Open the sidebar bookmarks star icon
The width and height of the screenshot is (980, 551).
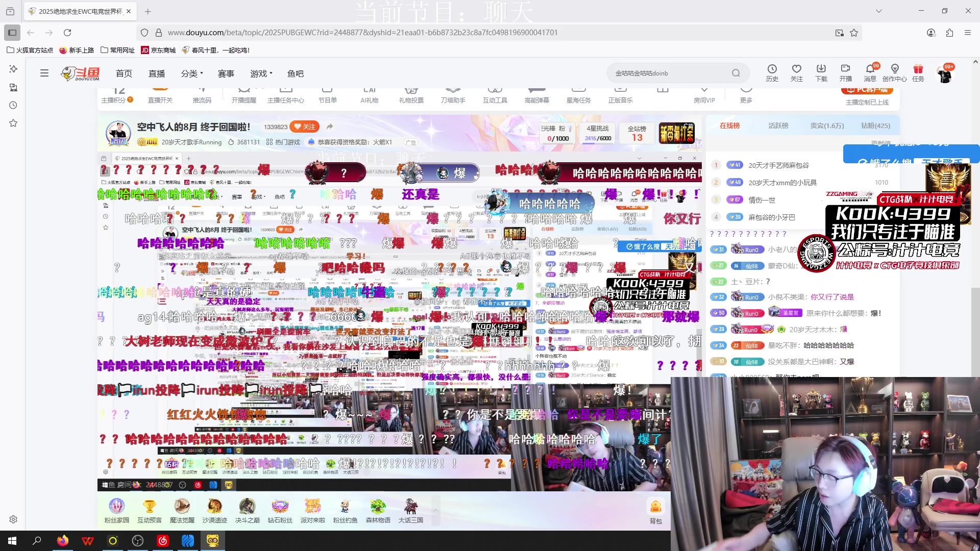13,123
